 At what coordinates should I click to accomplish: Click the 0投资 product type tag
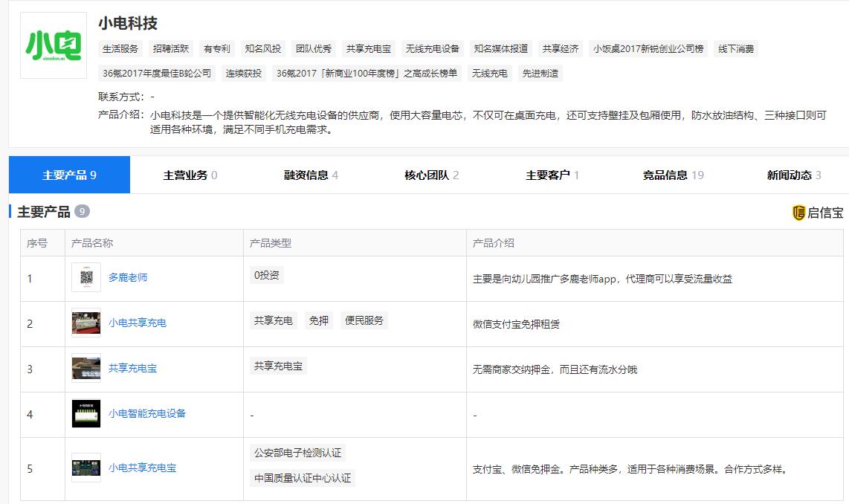[266, 275]
